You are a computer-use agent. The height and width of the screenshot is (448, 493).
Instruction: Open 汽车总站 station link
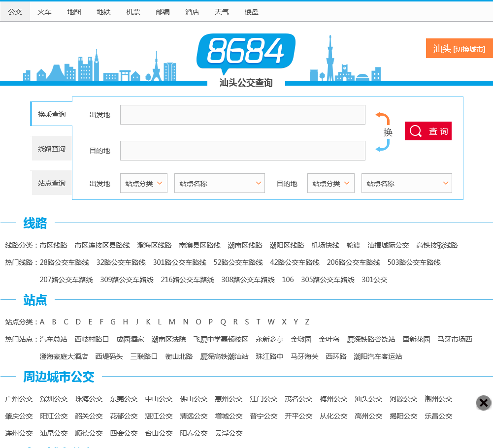[54, 339]
